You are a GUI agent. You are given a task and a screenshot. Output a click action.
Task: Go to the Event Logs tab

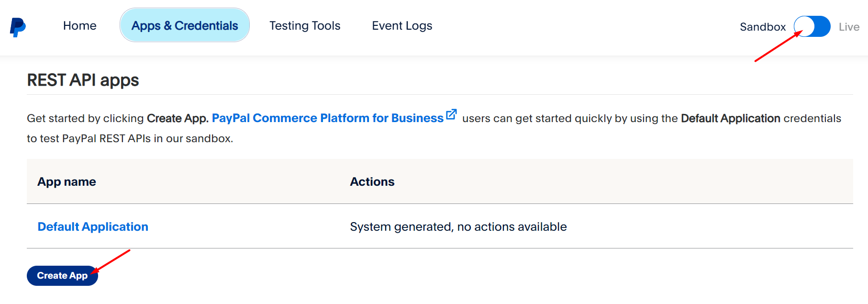(x=402, y=26)
